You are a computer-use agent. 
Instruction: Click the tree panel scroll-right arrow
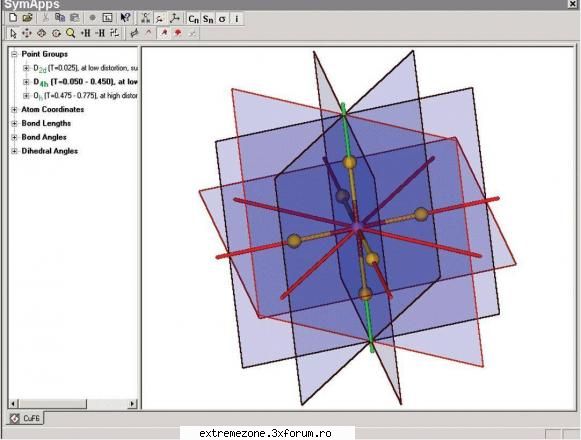(x=132, y=404)
